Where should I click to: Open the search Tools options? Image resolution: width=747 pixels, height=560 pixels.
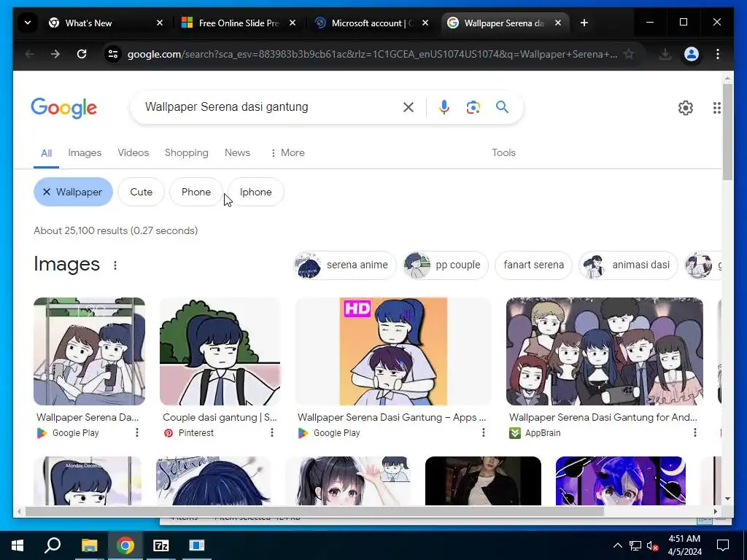click(503, 152)
